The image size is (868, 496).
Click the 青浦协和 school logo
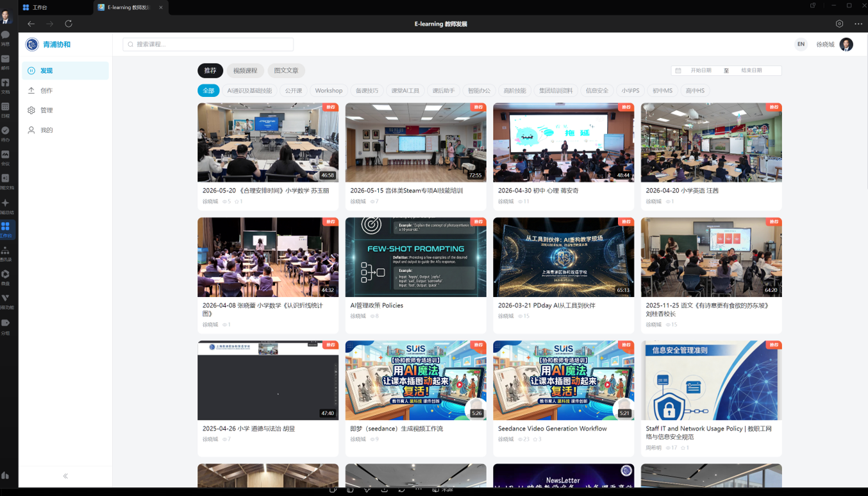(x=32, y=44)
